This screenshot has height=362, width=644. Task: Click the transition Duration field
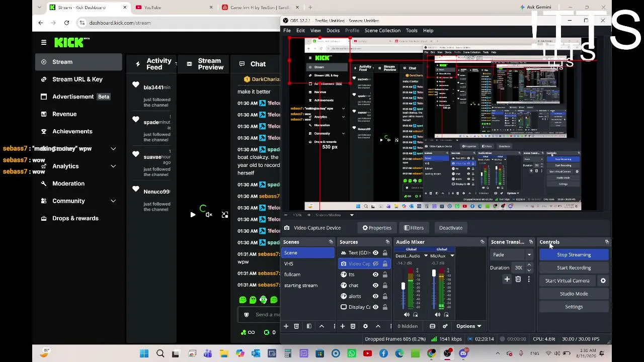point(519,268)
